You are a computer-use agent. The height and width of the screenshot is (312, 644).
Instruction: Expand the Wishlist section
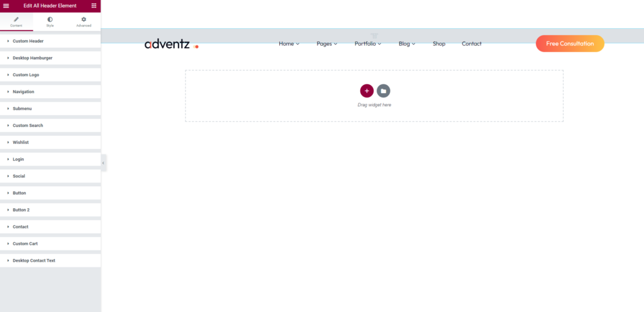21,142
